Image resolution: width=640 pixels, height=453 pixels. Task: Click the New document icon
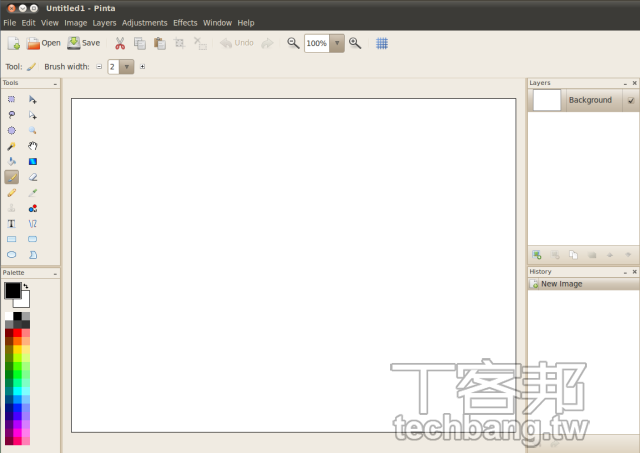pyautogui.click(x=13, y=43)
